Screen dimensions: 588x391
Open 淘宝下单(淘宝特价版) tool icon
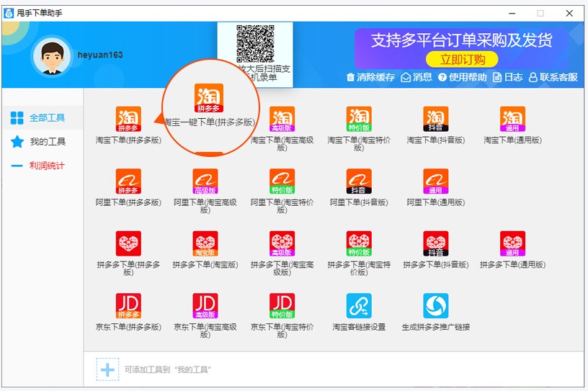click(359, 119)
